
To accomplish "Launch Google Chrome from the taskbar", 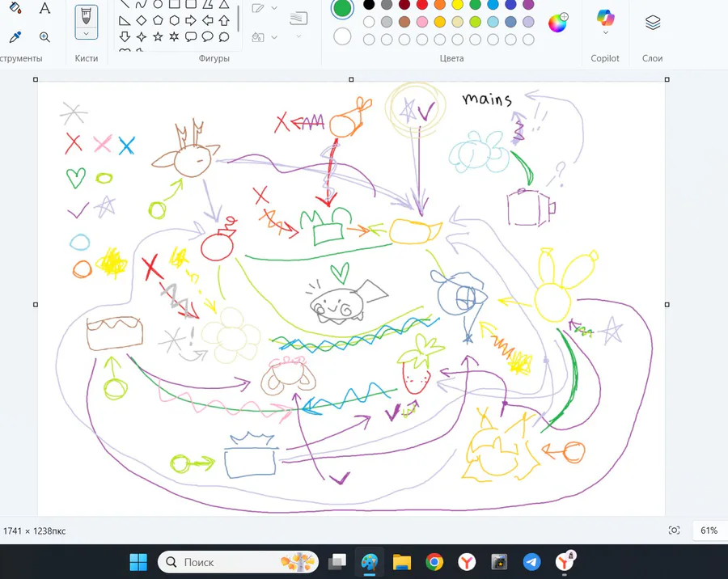I will [x=434, y=562].
